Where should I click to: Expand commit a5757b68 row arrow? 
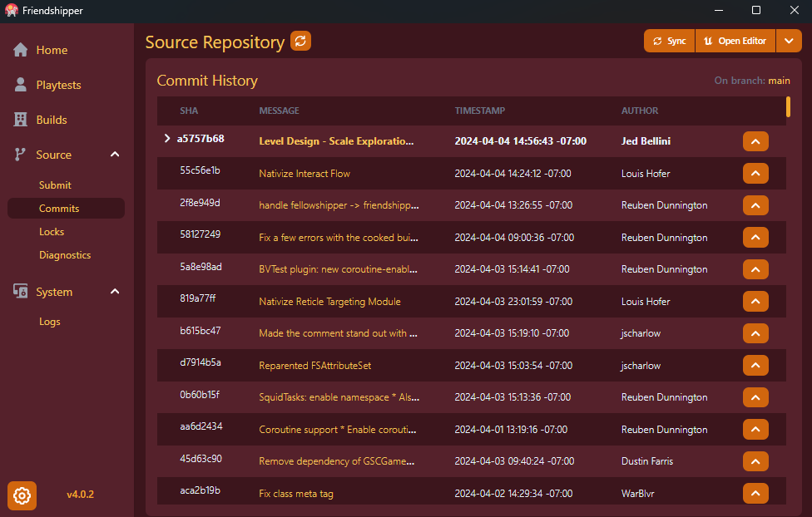[x=166, y=138]
